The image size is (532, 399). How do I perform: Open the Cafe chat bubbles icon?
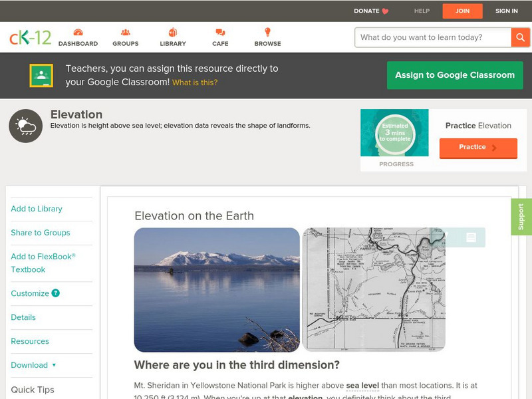pos(220,32)
